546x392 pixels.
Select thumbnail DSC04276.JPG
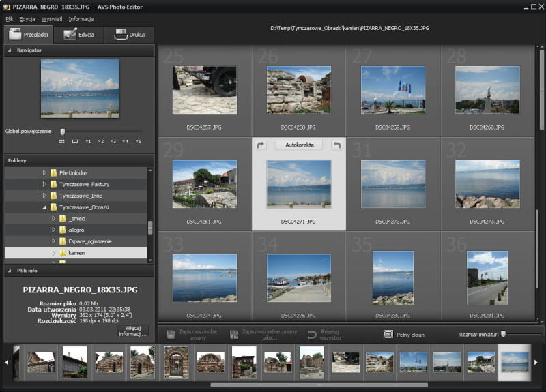(x=299, y=278)
